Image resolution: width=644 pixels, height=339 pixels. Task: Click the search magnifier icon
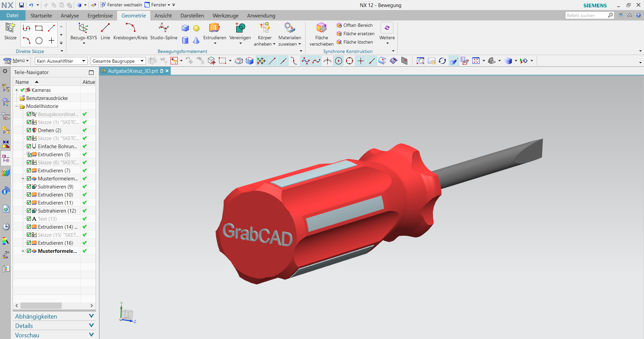(x=610, y=15)
